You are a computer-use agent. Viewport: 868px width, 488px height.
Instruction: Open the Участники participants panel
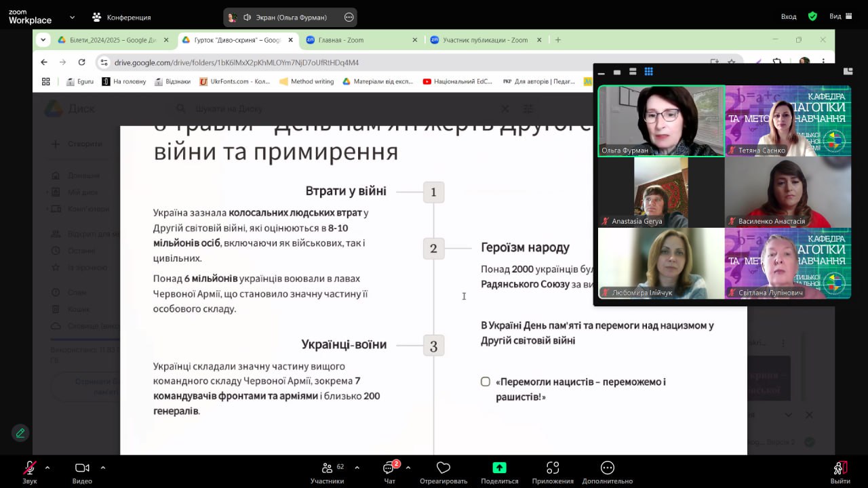tap(328, 468)
